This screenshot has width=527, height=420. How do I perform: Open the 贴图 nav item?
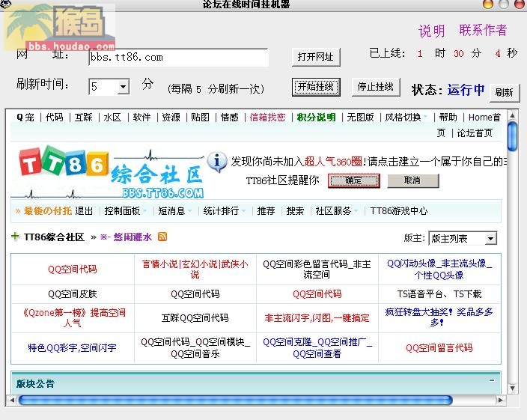pos(200,118)
